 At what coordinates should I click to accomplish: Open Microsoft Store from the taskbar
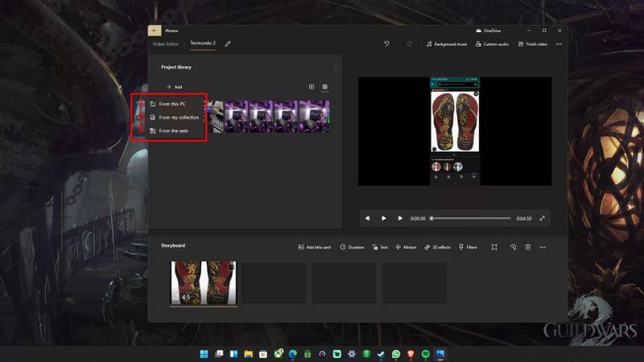pos(263,354)
